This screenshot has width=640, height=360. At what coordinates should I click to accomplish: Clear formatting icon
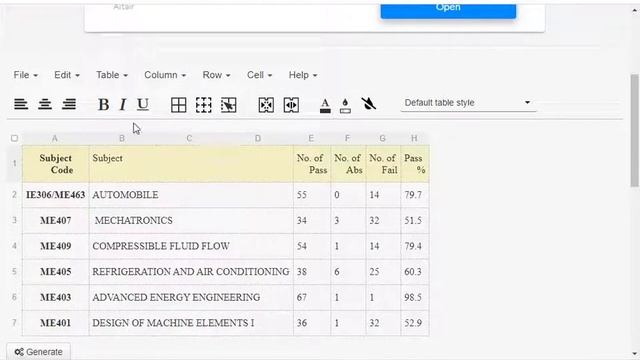pyautogui.click(x=369, y=104)
